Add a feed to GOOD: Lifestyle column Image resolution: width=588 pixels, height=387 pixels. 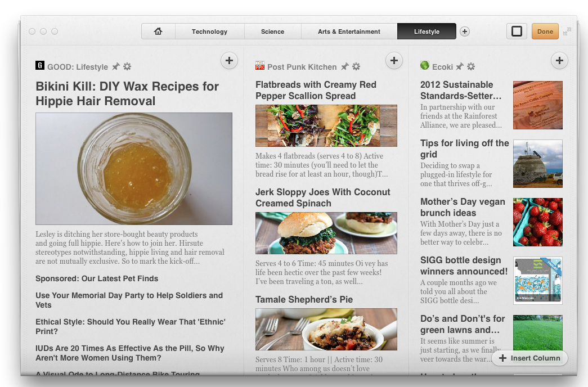229,61
